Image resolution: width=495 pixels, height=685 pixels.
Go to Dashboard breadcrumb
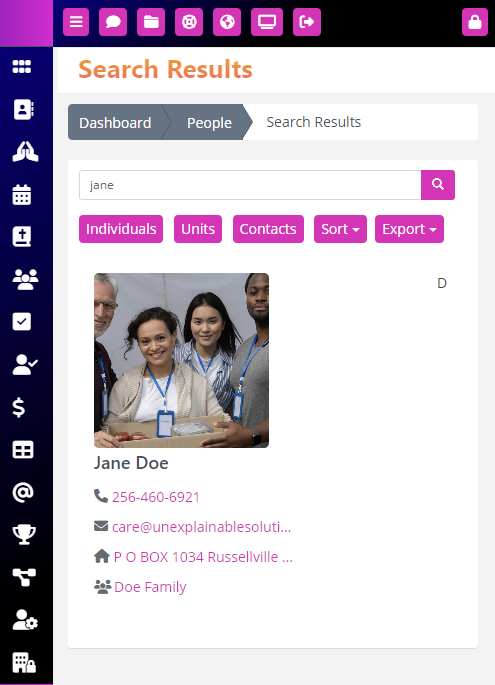(115, 122)
